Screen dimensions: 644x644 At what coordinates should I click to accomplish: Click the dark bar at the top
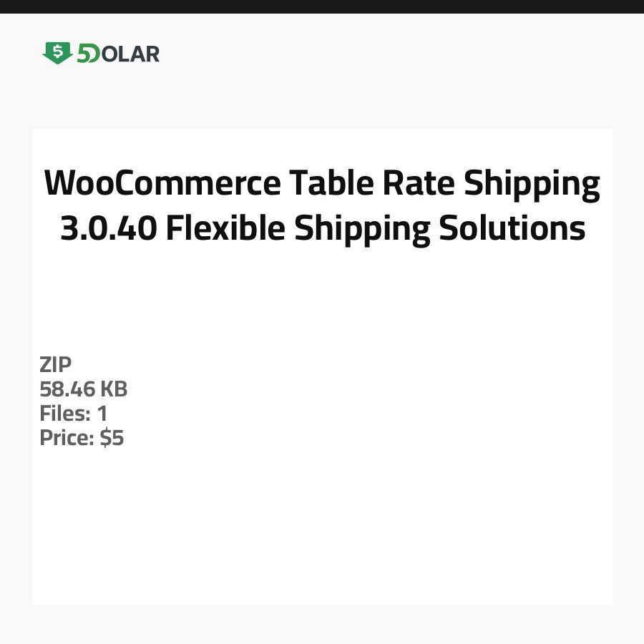pyautogui.click(x=322, y=6)
